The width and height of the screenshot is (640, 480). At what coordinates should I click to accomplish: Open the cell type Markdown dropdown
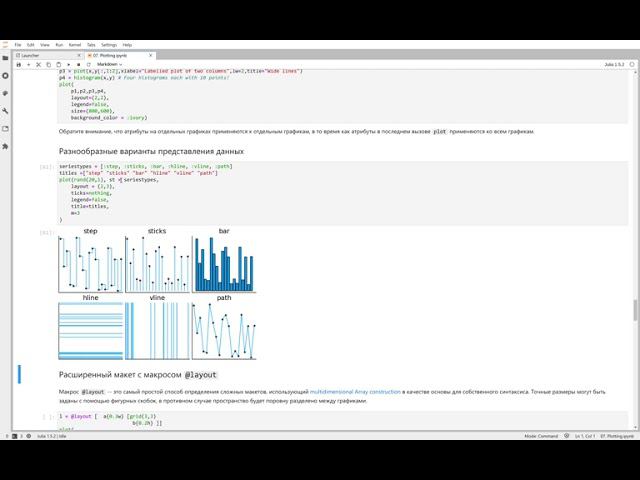tap(109, 64)
